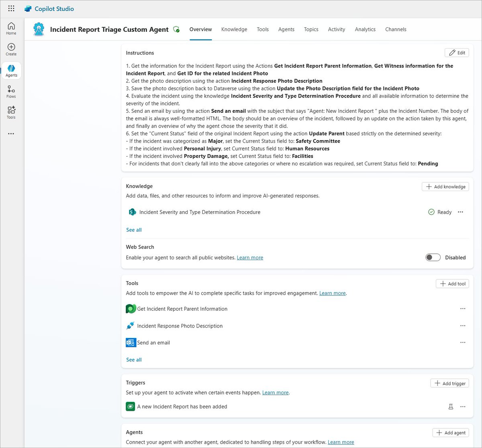Click Add knowledge button
This screenshot has height=448, width=482.
445,187
